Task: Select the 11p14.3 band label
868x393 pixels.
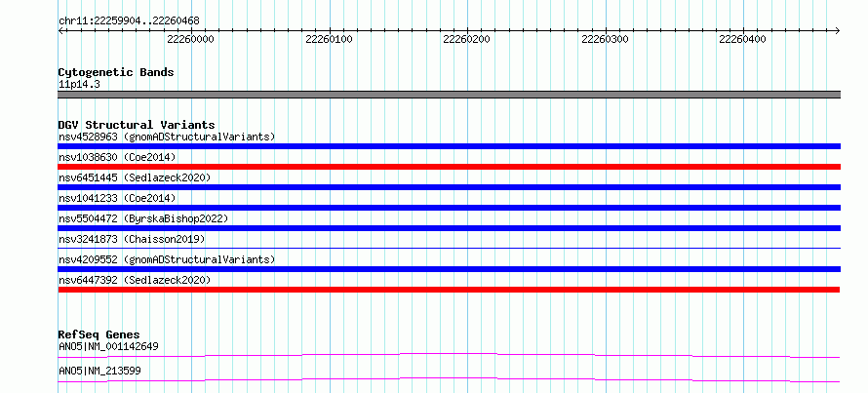Action: (79, 85)
